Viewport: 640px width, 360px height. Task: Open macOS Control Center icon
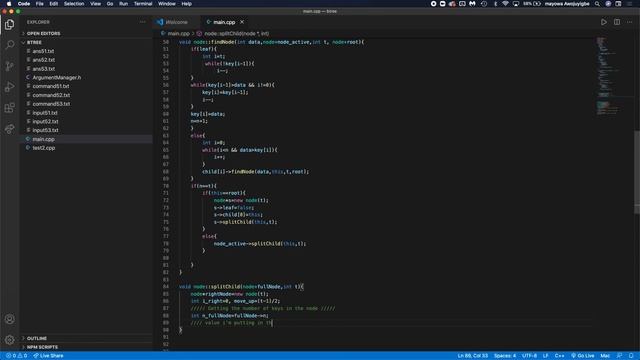click(618, 4)
